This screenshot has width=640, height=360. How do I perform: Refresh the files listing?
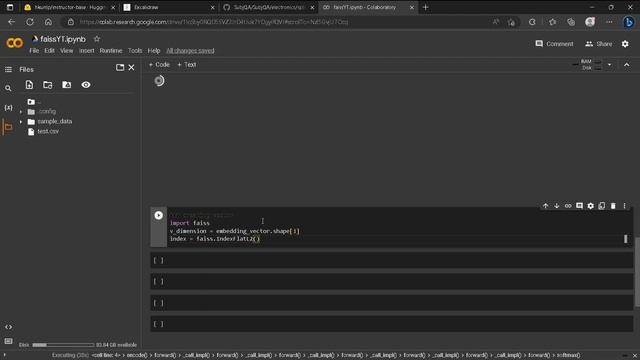pos(48,84)
